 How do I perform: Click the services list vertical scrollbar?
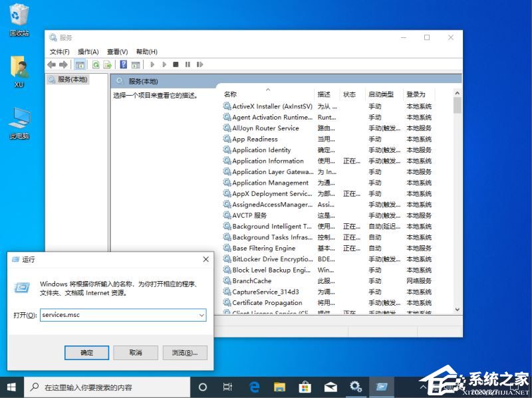pos(457,199)
